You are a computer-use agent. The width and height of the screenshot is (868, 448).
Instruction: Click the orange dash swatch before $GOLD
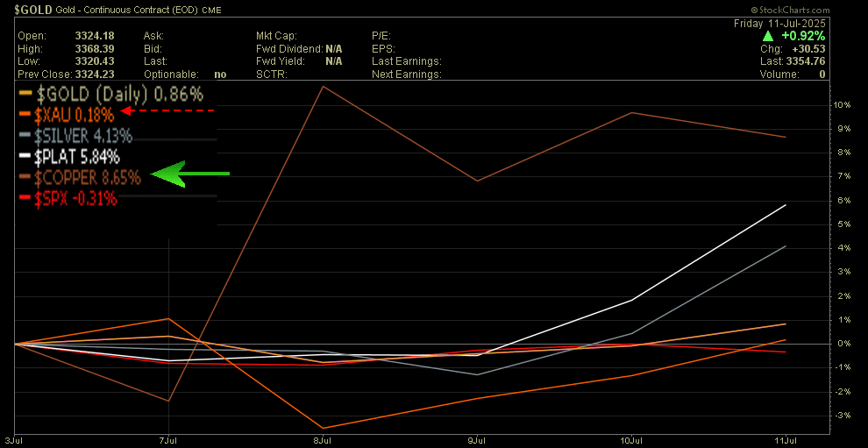click(25, 93)
